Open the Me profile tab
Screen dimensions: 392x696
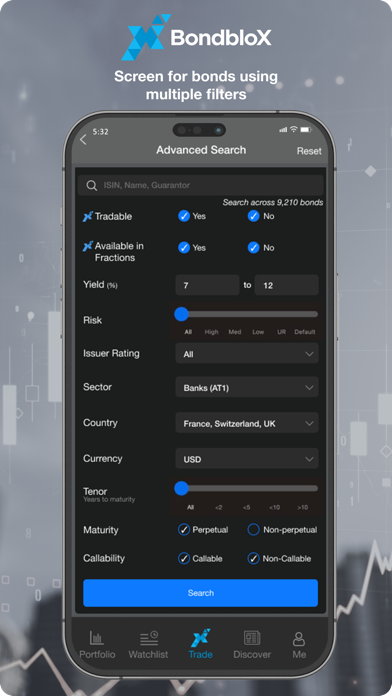click(299, 645)
